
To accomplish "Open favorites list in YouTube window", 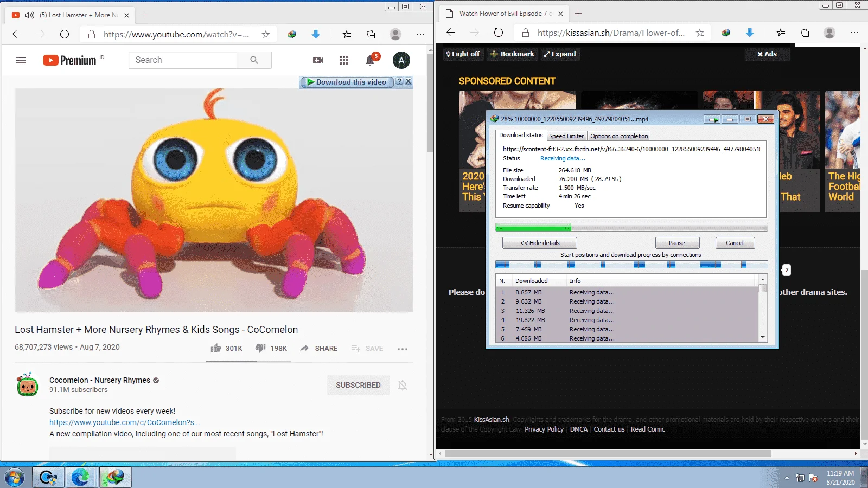I will point(347,34).
